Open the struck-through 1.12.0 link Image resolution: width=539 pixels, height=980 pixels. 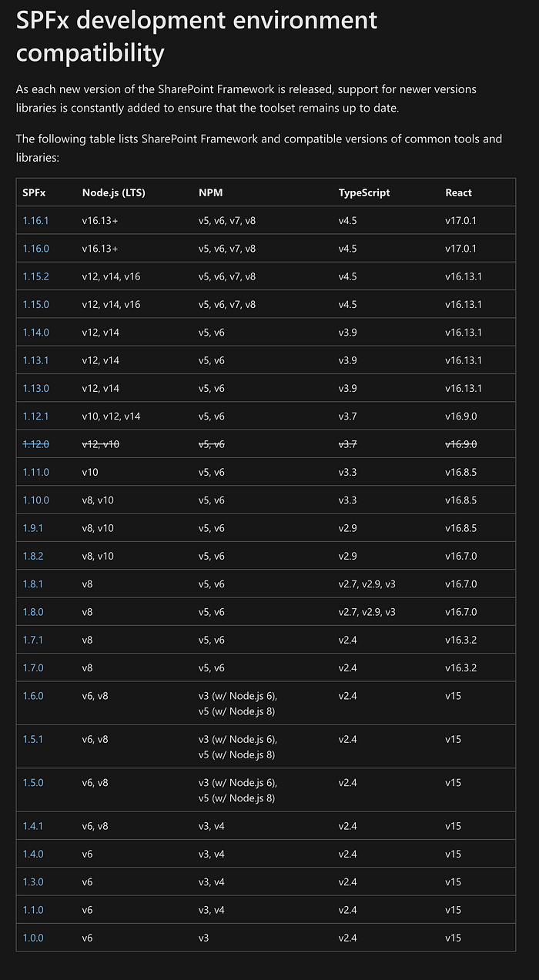[35, 444]
